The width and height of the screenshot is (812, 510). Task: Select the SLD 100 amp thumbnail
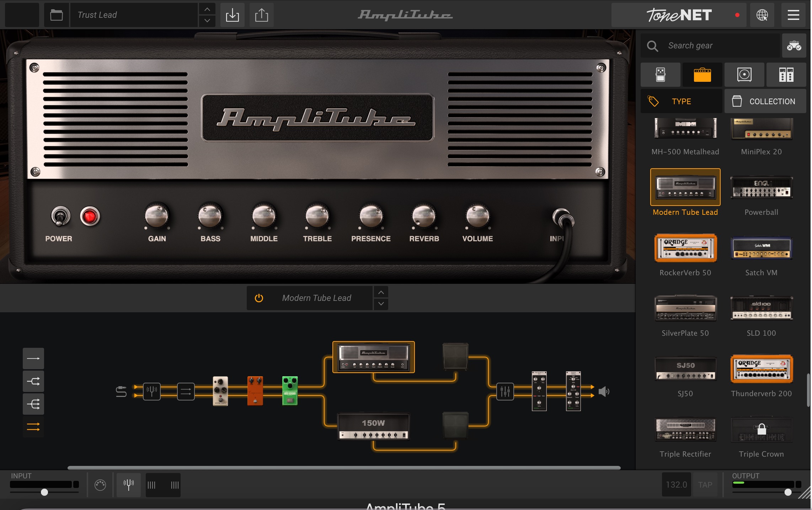(761, 308)
